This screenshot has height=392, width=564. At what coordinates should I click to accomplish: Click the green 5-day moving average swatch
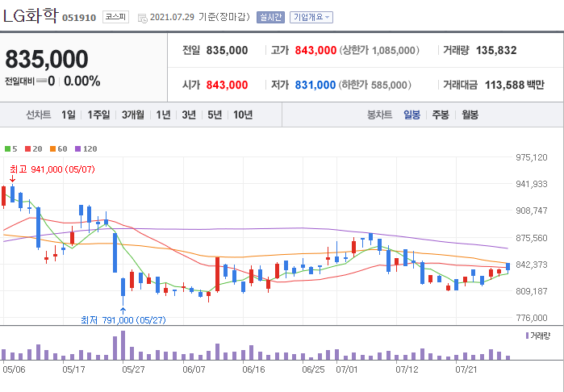click(x=7, y=149)
